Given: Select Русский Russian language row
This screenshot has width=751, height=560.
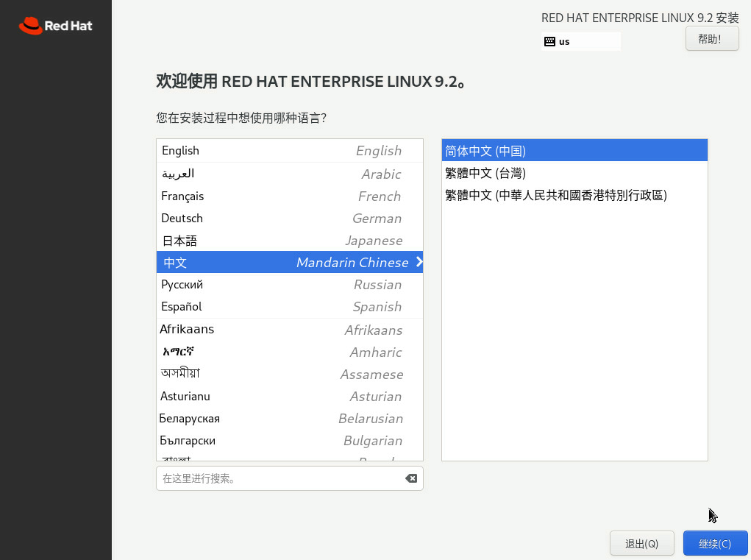Looking at the screenshot, I should [289, 285].
